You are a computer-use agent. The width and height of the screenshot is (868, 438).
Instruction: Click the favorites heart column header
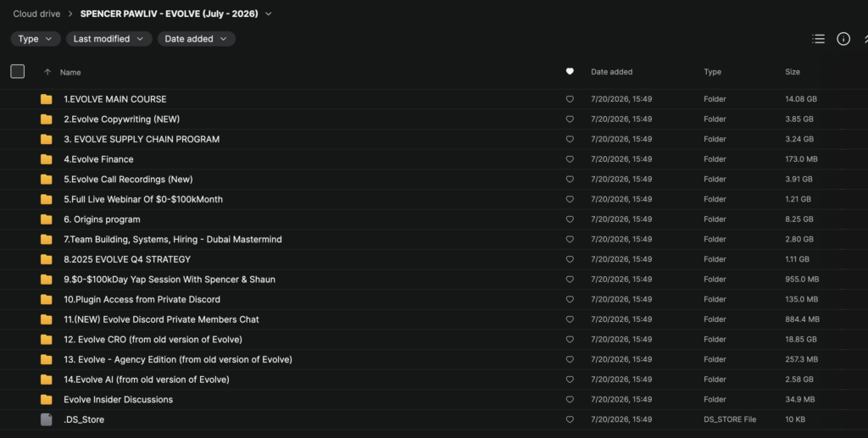click(x=570, y=71)
